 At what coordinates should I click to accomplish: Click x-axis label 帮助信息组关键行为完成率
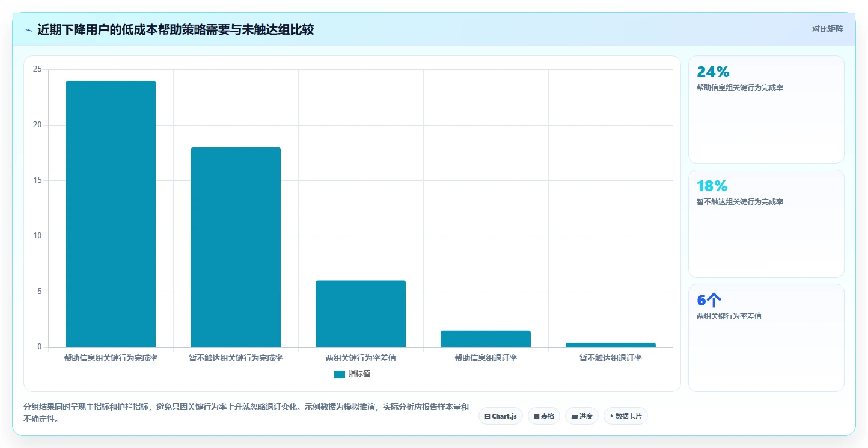111,358
